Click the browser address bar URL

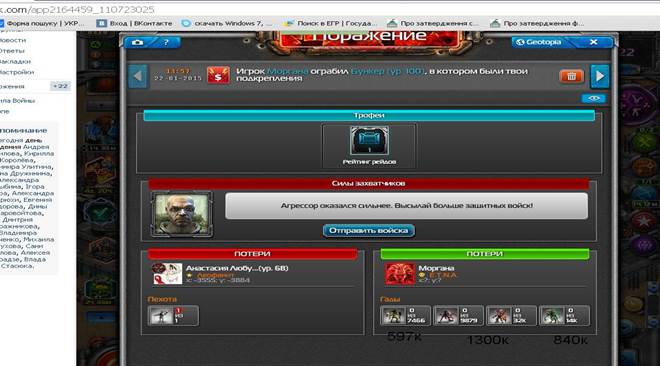(77, 9)
